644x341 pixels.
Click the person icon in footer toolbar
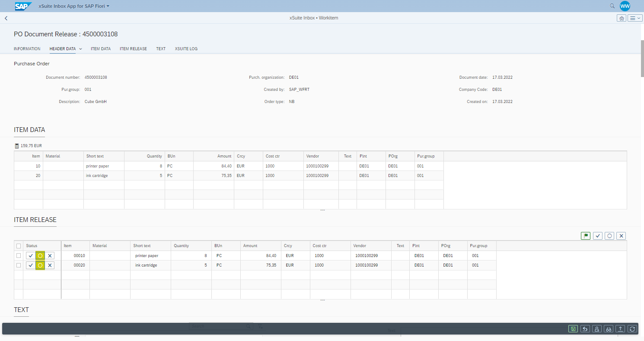point(597,329)
